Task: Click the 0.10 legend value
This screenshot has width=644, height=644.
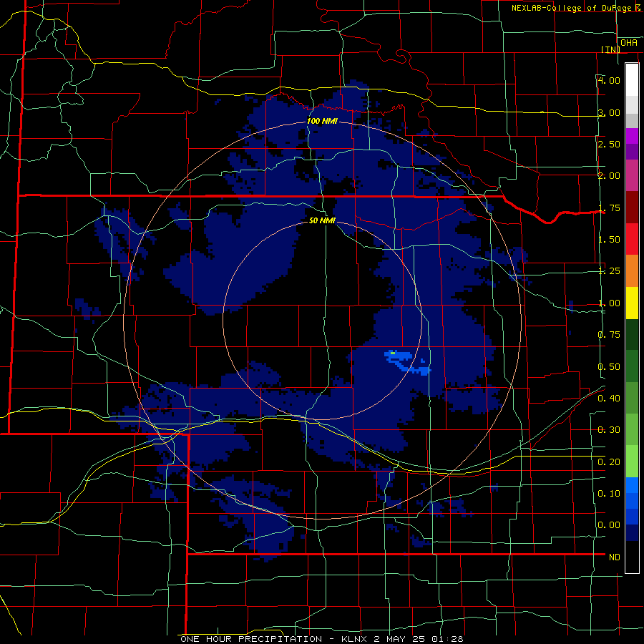Action: [609, 494]
